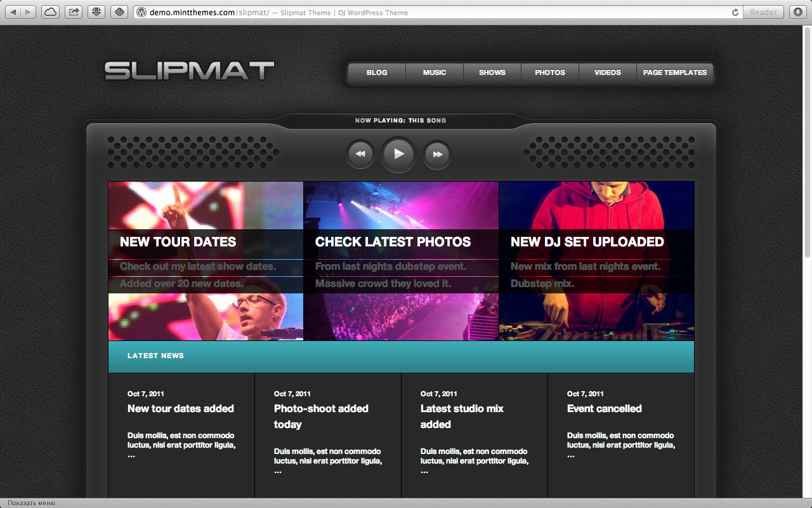Screen dimensions: 812x508
Task: Click 'Check out my latest show dates.' text
Action: (x=198, y=267)
